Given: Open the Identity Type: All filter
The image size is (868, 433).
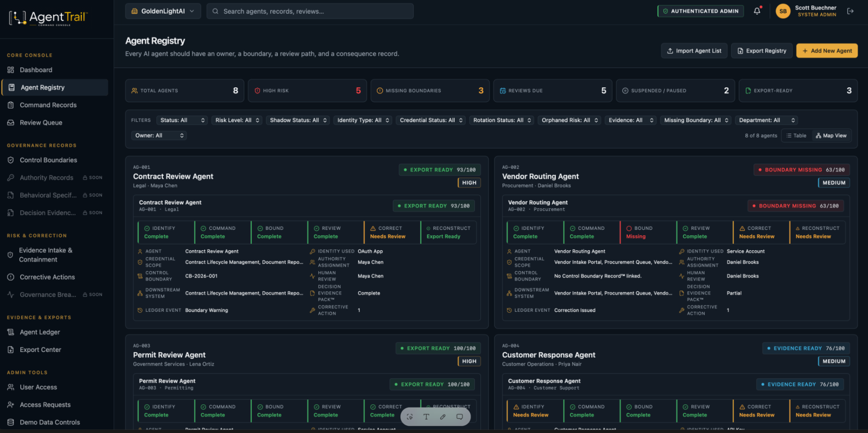Looking at the screenshot, I should click(x=363, y=120).
